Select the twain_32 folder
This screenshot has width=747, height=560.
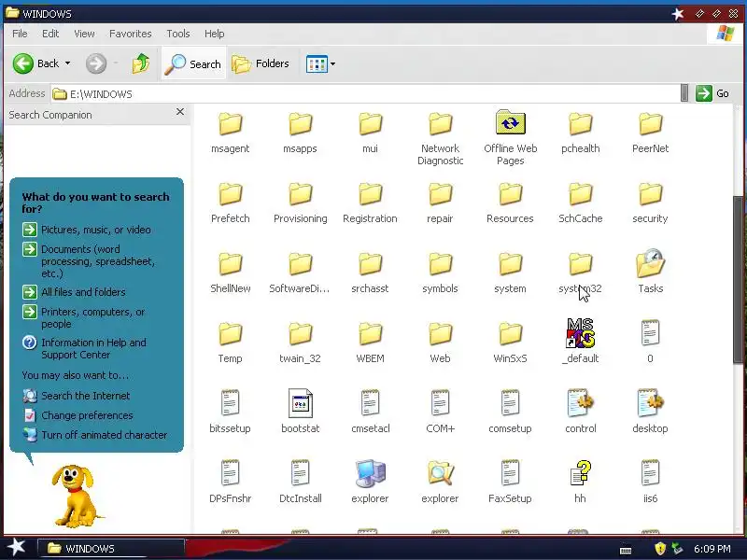tap(300, 343)
